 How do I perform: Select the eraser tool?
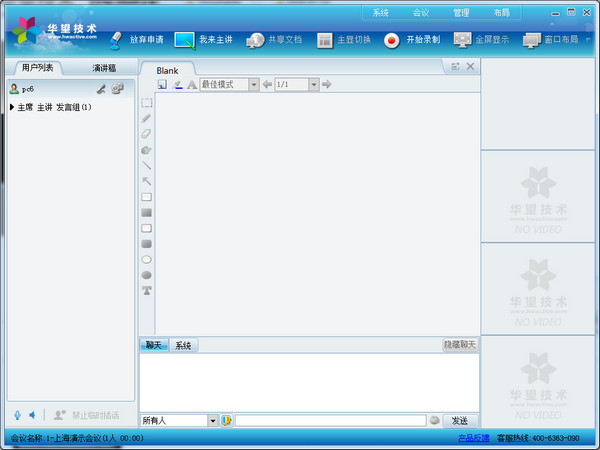(x=147, y=134)
